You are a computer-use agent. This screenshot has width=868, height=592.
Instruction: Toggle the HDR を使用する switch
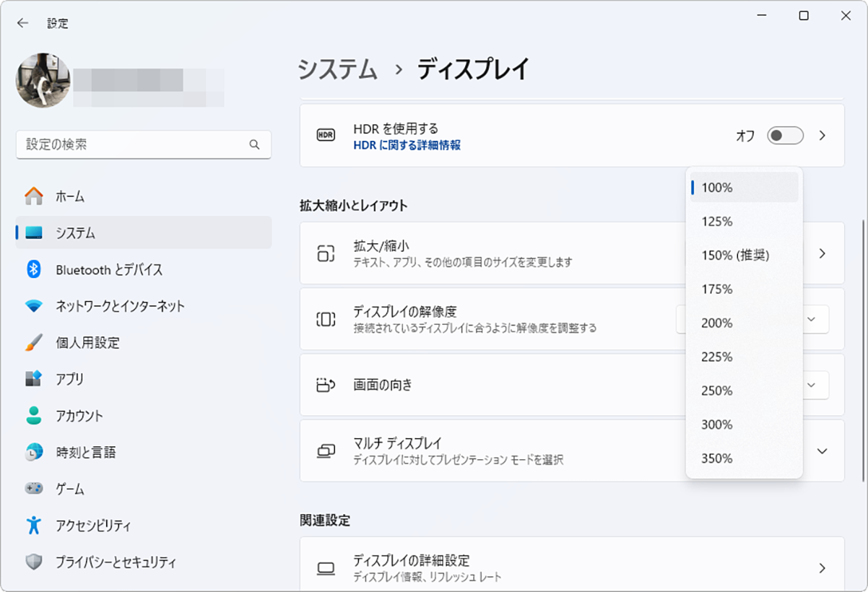click(x=785, y=136)
